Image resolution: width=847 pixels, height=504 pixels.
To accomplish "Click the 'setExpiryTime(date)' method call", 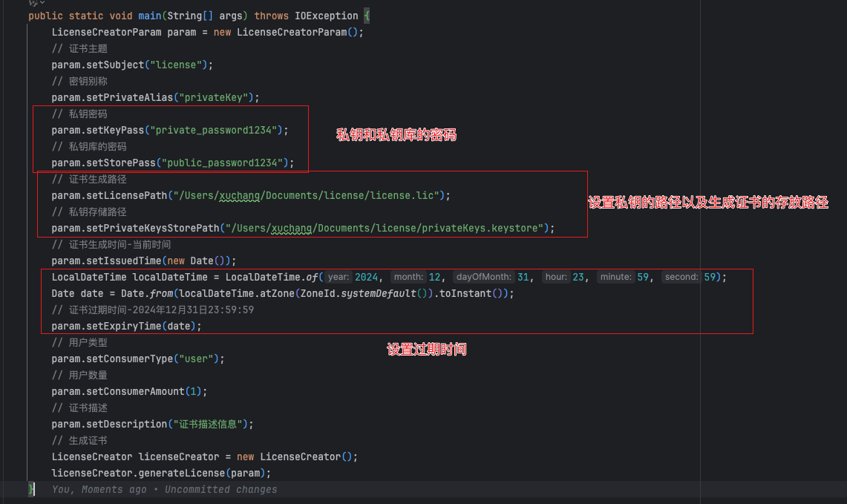I will point(141,326).
